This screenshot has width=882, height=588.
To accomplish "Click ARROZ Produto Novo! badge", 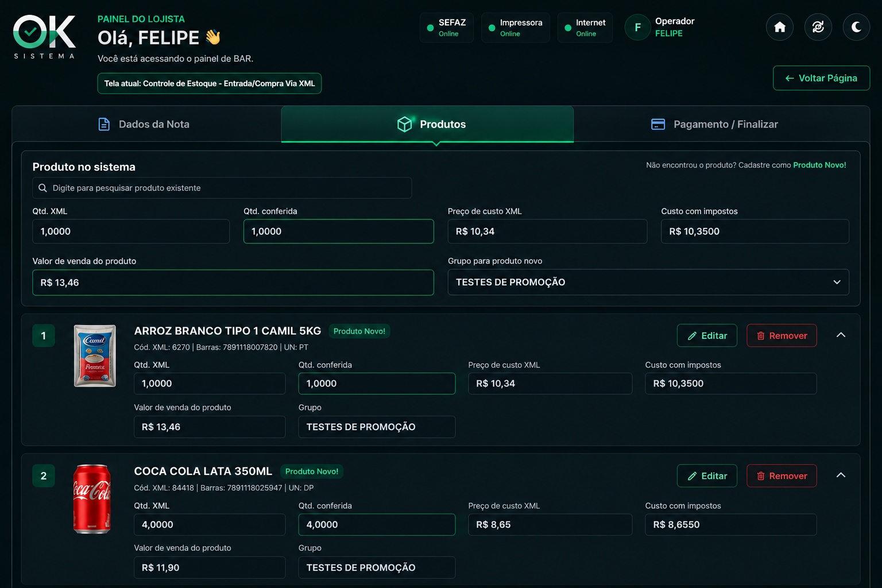I will [x=359, y=331].
